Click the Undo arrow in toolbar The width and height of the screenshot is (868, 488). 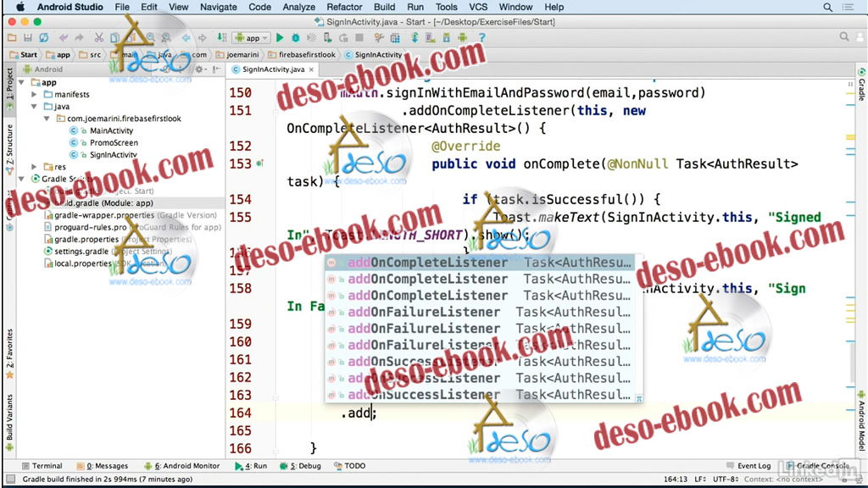tap(64, 38)
